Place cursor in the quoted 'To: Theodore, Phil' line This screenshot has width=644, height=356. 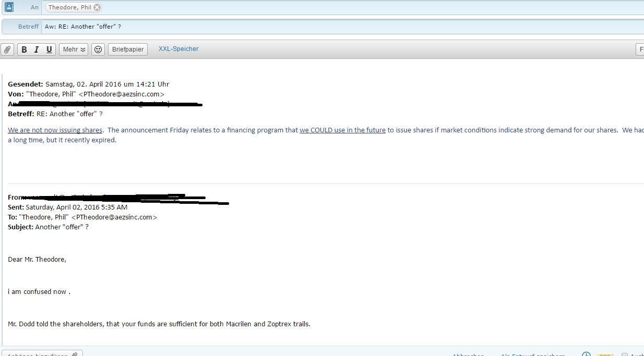[x=82, y=217]
